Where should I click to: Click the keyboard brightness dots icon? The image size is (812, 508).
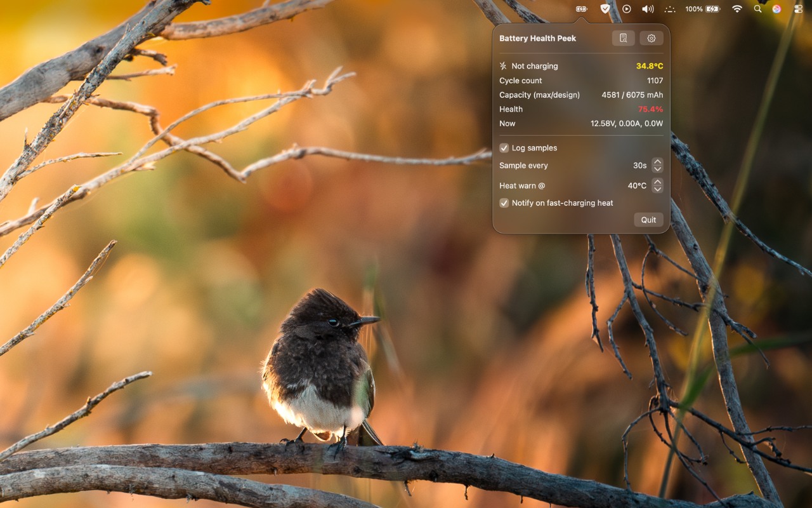[670, 9]
